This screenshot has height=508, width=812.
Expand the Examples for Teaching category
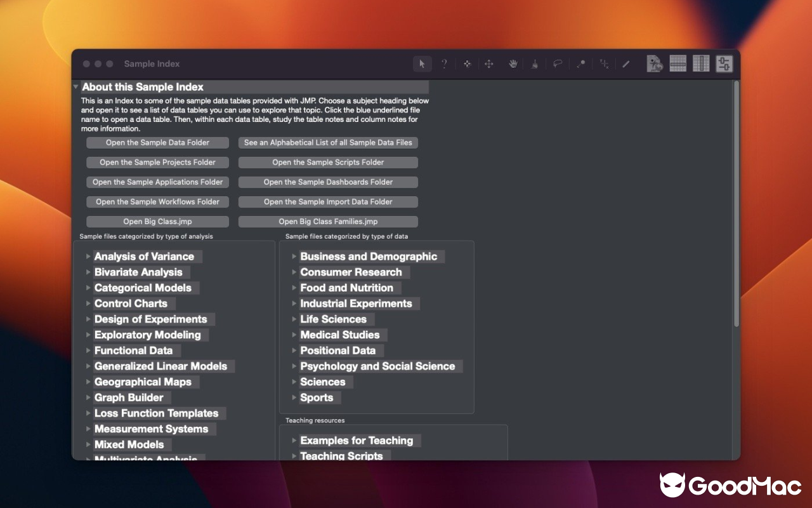click(293, 440)
